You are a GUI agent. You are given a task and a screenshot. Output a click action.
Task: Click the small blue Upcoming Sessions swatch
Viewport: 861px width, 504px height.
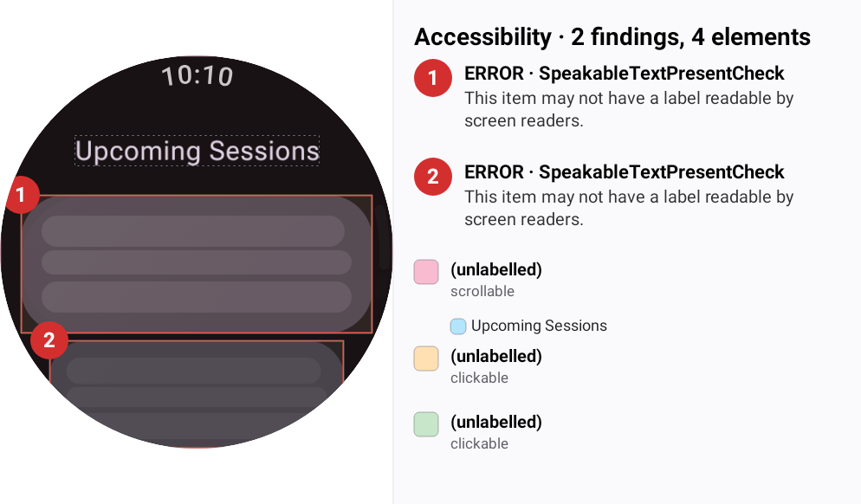[x=458, y=326]
